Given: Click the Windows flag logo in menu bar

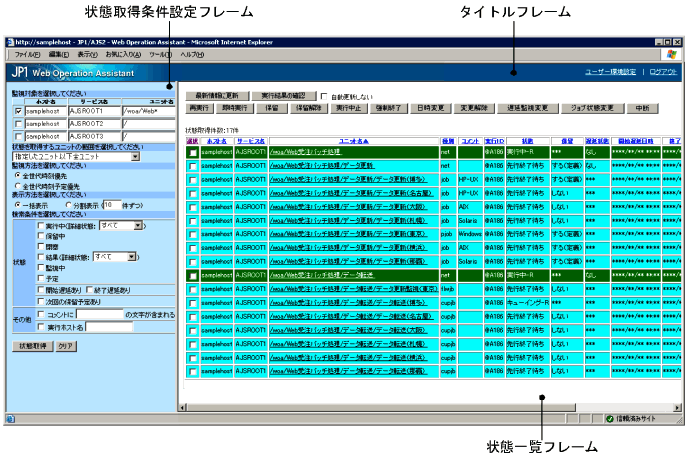Looking at the screenshot, I should (671, 54).
